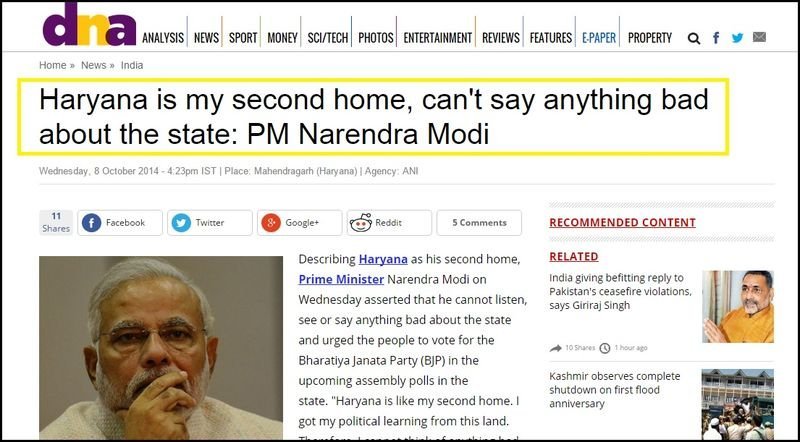The image size is (800, 442).
Task: Click the Home breadcrumb link
Action: point(53,65)
